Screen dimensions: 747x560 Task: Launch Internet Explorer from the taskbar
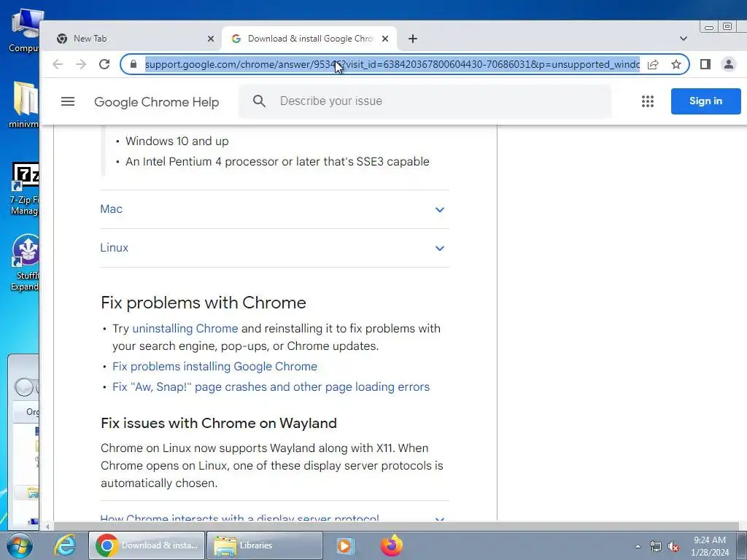point(64,545)
